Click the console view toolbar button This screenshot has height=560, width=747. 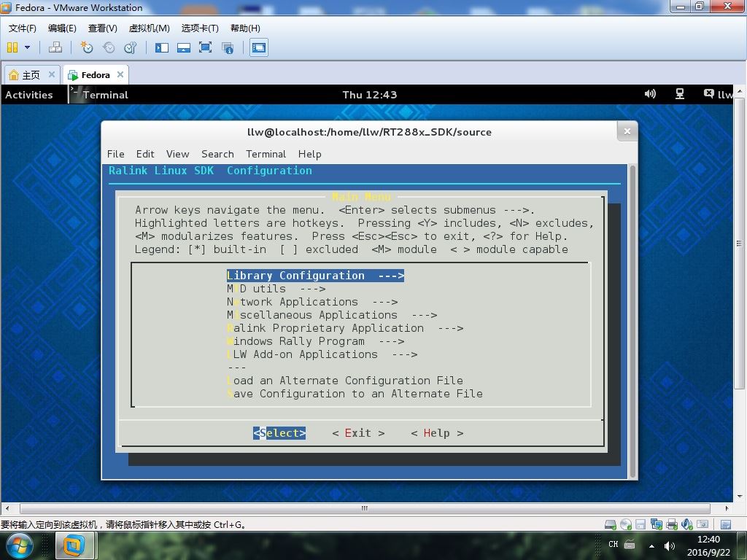tap(259, 47)
